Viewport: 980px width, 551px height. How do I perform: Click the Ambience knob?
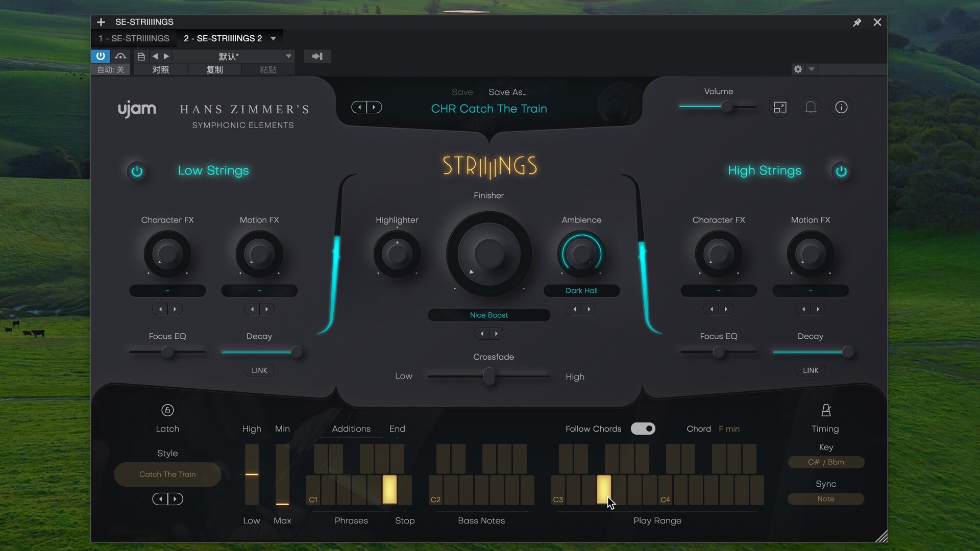581,254
